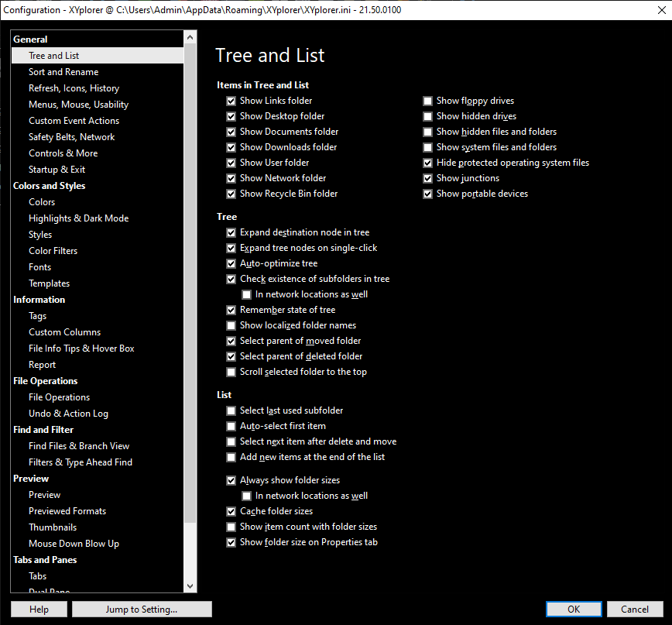Viewport: 672px width, 625px height.
Task: Select Highlights & Dark Mode settings
Action: tap(78, 218)
